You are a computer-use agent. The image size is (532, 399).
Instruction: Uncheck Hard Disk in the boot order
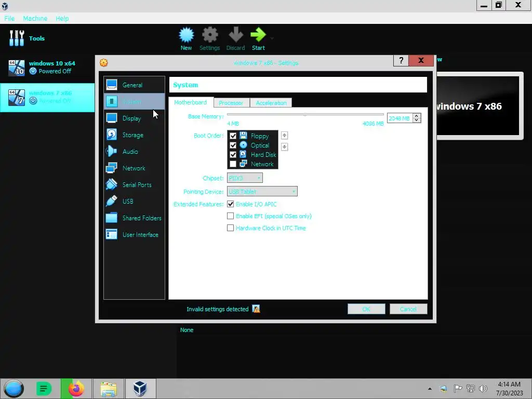[233, 154]
